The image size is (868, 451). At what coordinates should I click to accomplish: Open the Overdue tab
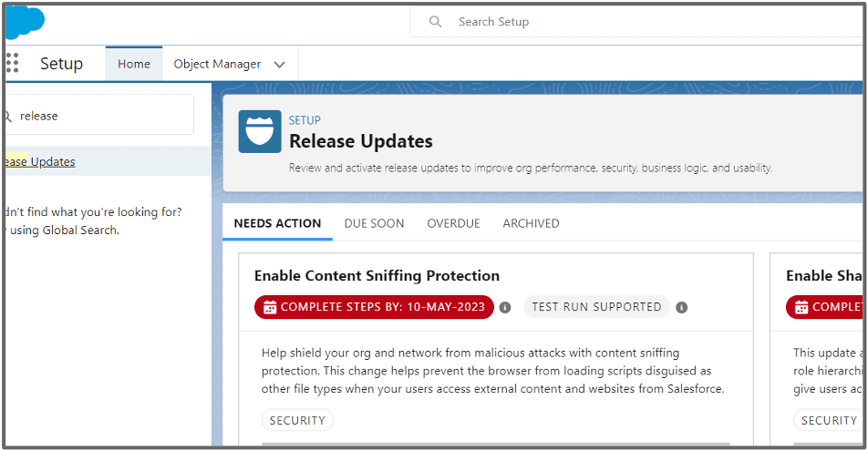pos(453,223)
